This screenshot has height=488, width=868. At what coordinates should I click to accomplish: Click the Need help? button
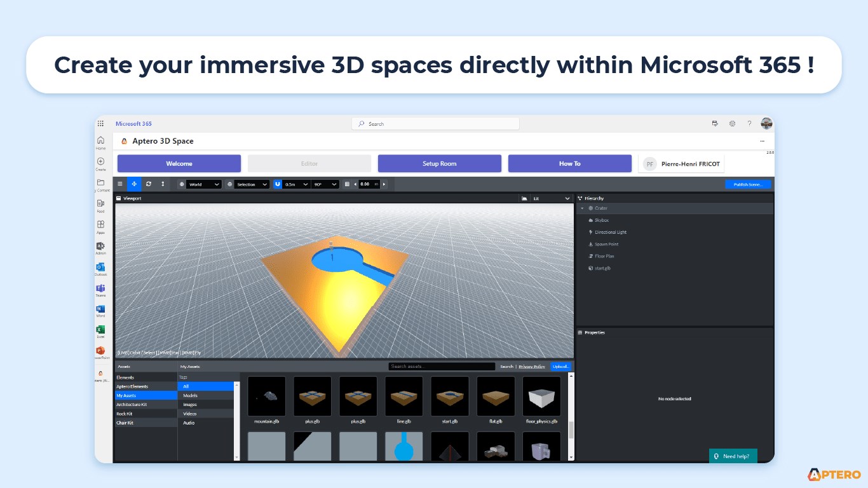(733, 456)
